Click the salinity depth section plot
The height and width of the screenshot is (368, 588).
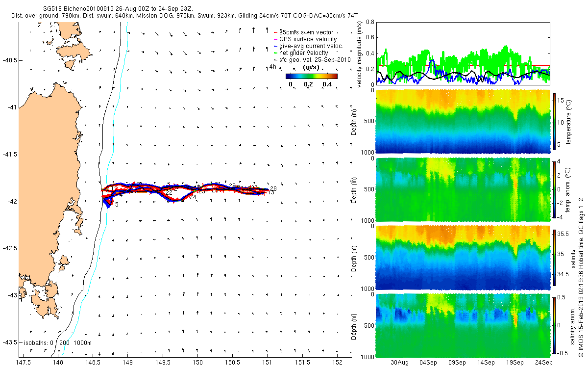[x=463, y=257]
